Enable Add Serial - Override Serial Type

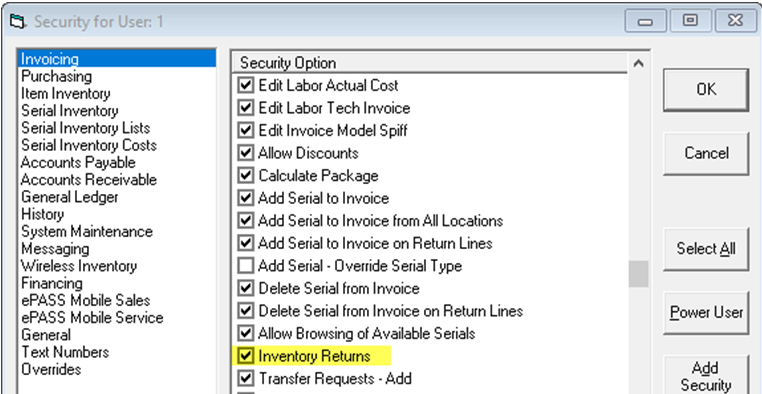[246, 266]
